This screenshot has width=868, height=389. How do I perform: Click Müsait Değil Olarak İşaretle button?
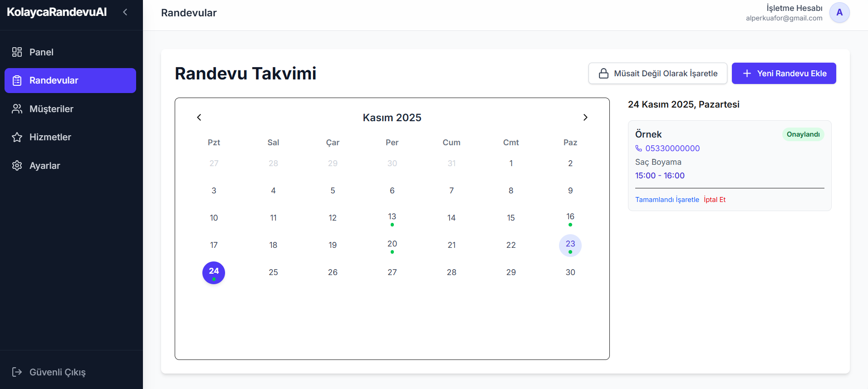coord(657,74)
